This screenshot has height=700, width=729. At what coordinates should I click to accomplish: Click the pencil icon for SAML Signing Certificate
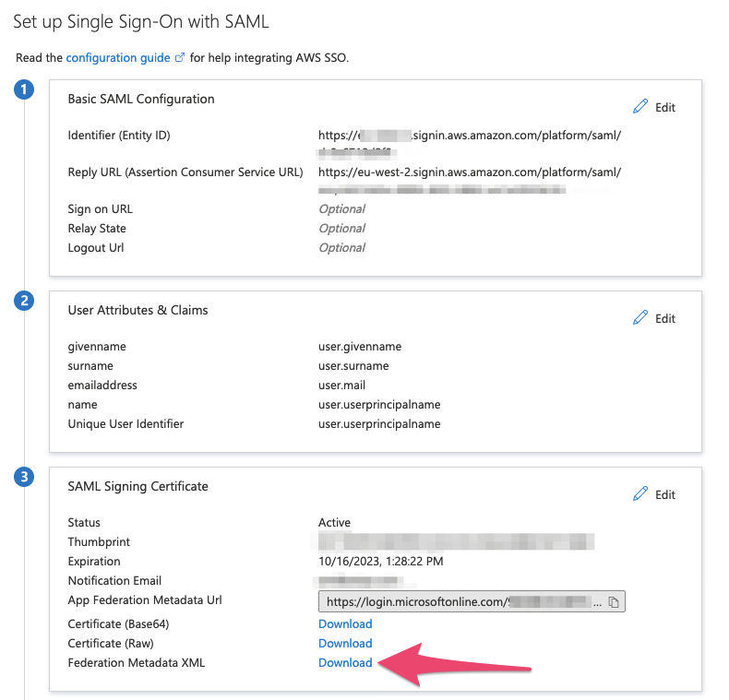[x=641, y=494]
